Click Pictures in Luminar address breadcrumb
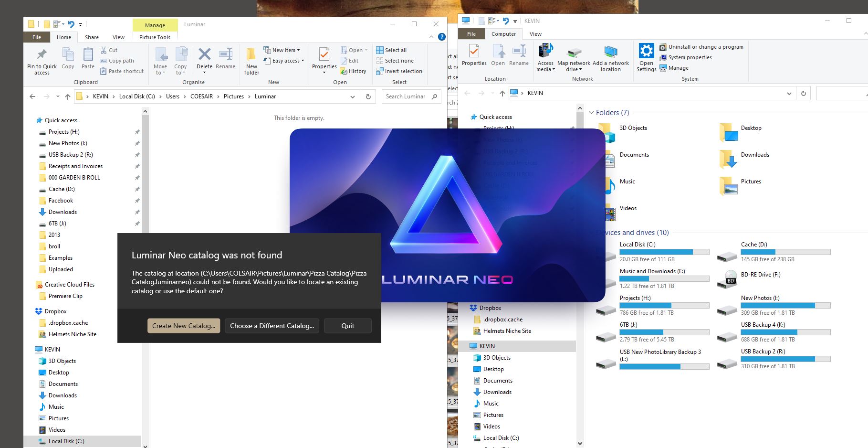The height and width of the screenshot is (448, 868). 233,96
